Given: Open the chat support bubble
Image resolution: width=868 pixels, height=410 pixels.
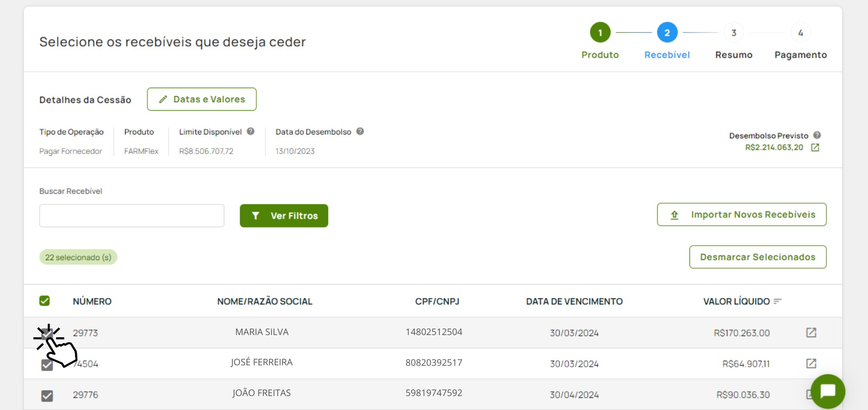Looking at the screenshot, I should pos(827,391).
